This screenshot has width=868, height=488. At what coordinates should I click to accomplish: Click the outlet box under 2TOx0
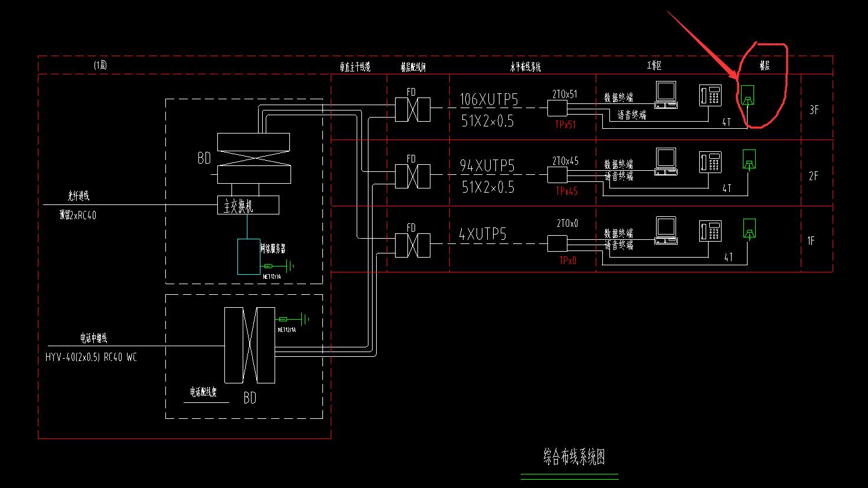(x=557, y=243)
